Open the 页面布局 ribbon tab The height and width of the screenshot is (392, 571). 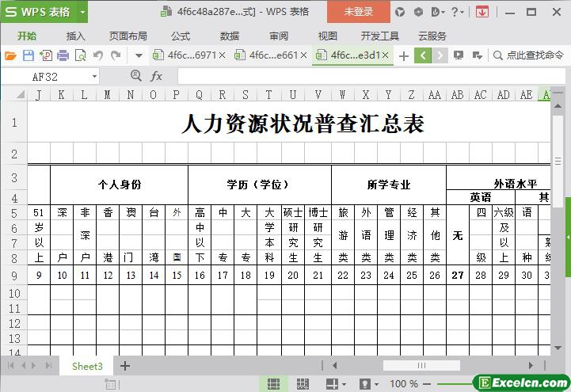128,36
